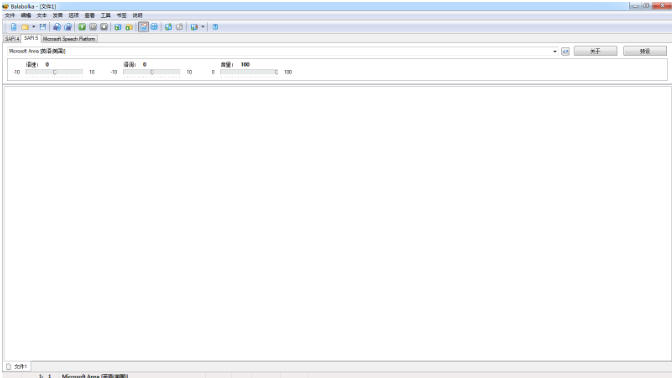Click the 关于 button
The width and height of the screenshot is (672, 378).
coord(595,51)
